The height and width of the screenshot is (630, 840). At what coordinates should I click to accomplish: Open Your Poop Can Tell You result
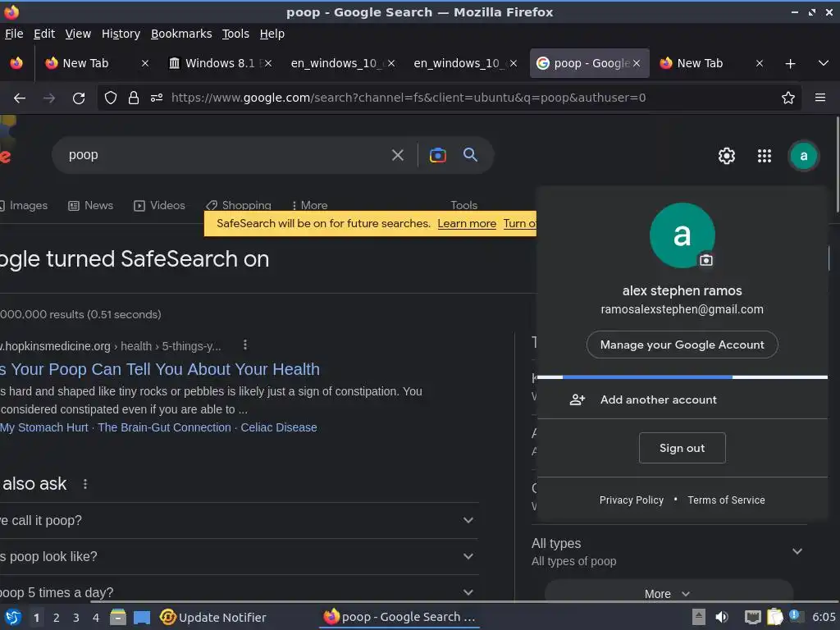coord(160,369)
